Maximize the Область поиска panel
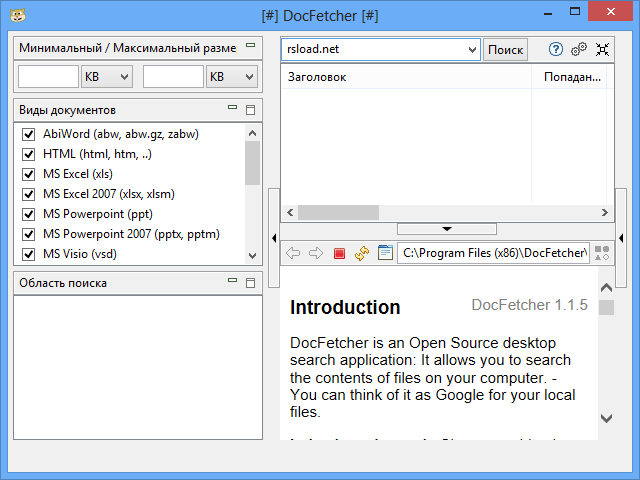Viewport: 640px width, 480px height. 251,282
